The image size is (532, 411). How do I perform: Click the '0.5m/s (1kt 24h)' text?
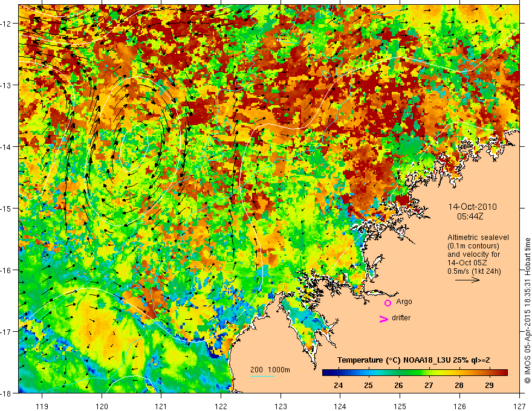click(x=474, y=271)
